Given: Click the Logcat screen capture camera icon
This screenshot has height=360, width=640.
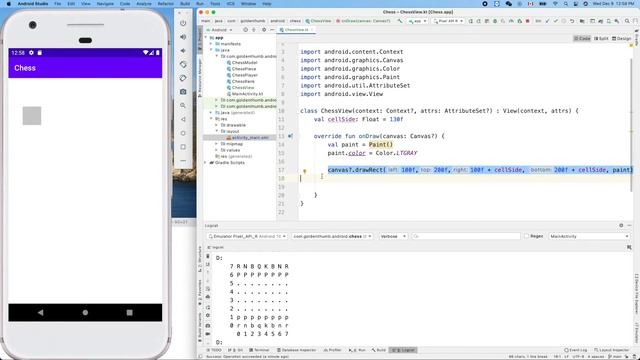Looking at the screenshot, I should coord(208,326).
